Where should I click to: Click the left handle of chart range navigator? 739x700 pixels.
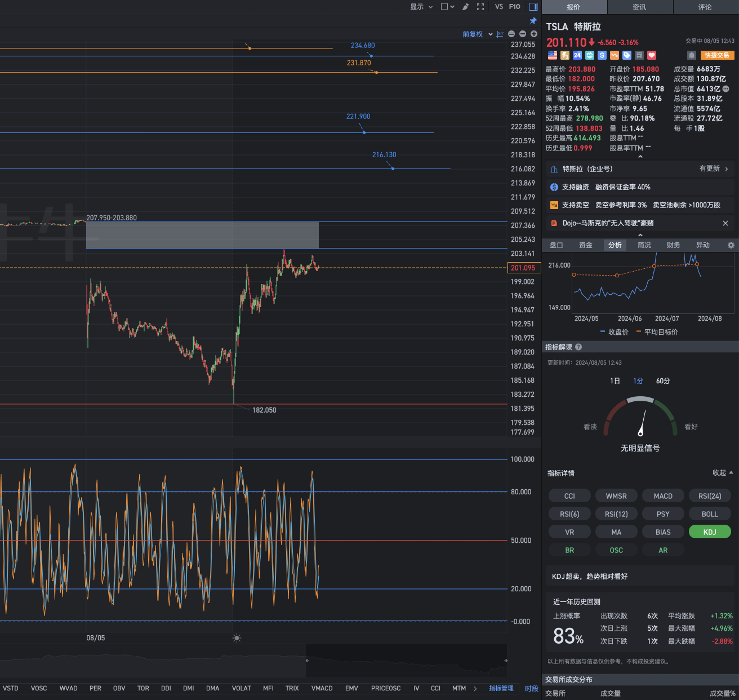(307, 660)
